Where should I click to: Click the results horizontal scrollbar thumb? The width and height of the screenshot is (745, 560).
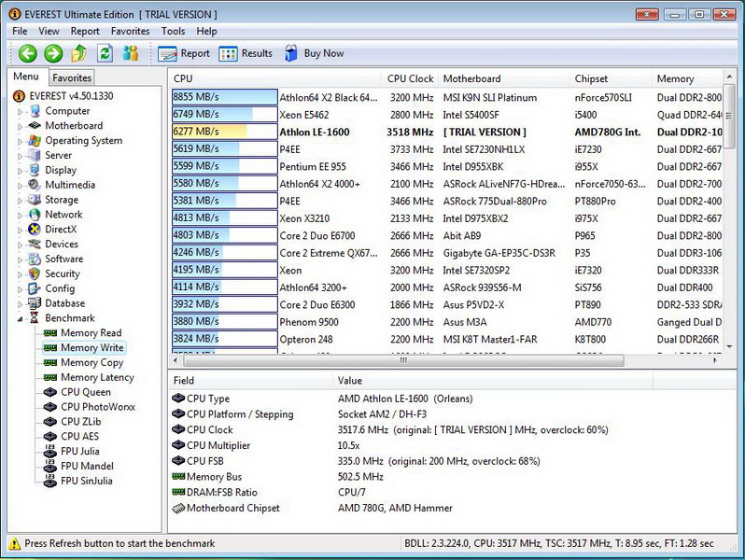tap(403, 360)
